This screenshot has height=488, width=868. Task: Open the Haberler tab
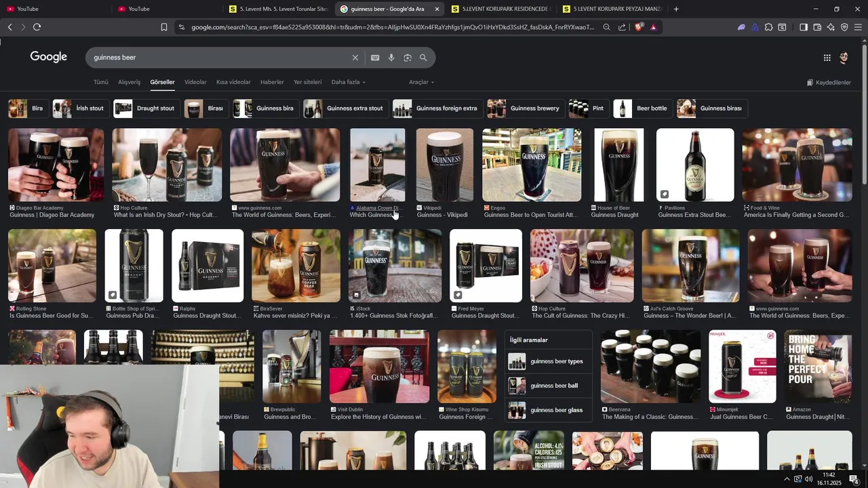coord(272,82)
